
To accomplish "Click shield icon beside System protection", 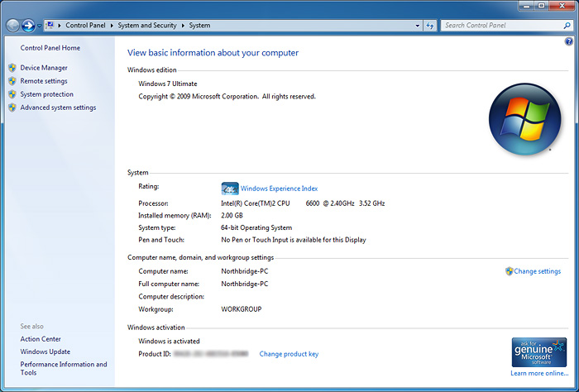I will pyautogui.click(x=12, y=94).
